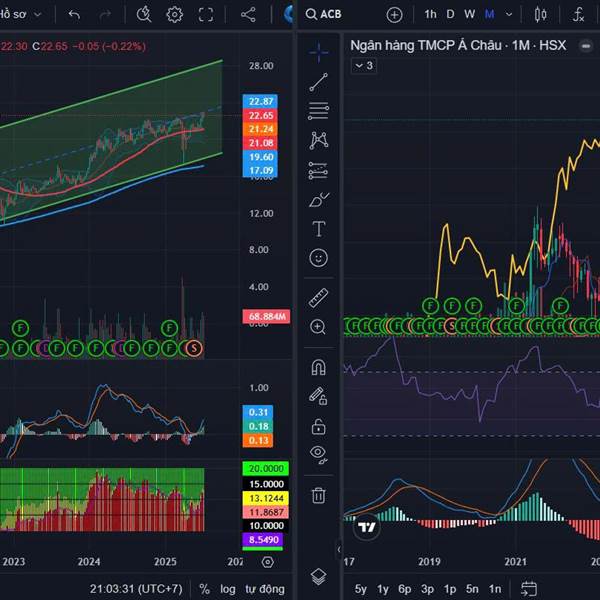Add a symbol to compare
This screenshot has height=600, width=600.
[394, 15]
